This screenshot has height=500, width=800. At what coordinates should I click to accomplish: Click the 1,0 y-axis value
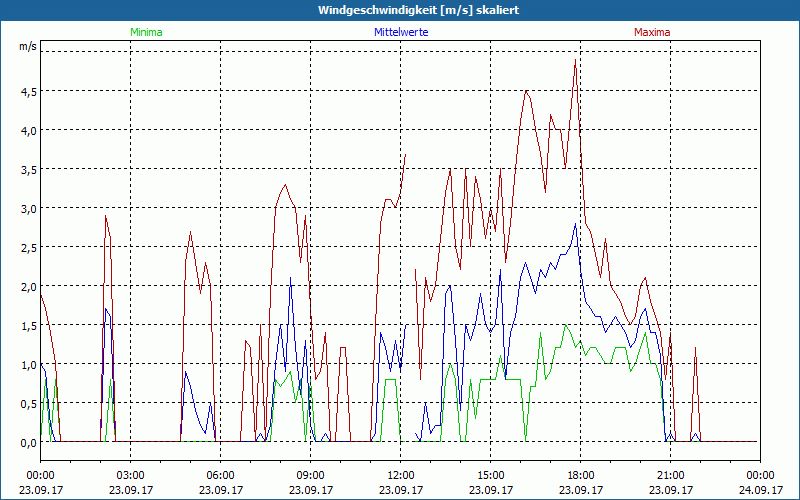(x=29, y=365)
